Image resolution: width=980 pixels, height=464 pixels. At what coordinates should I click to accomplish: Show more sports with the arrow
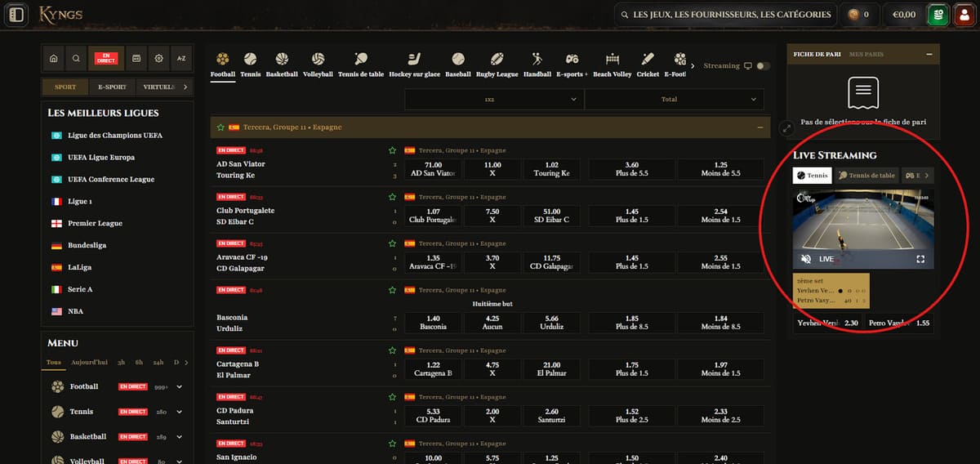[x=693, y=65]
